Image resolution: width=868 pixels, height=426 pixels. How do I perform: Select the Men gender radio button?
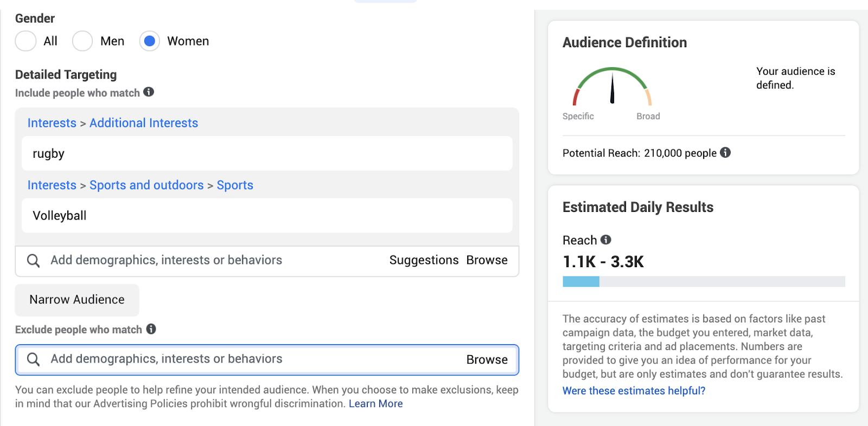pyautogui.click(x=82, y=41)
